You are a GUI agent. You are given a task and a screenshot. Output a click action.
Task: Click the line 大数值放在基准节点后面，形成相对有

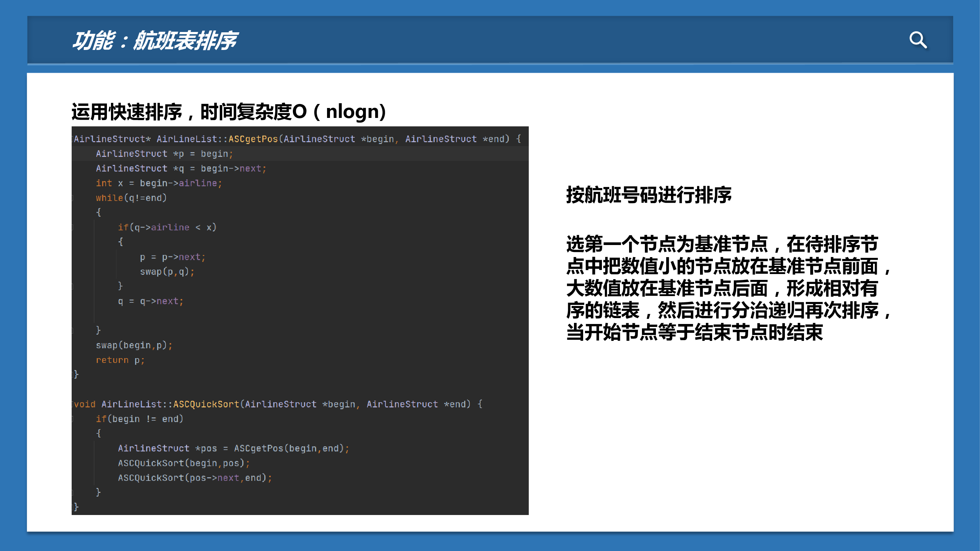click(x=722, y=288)
